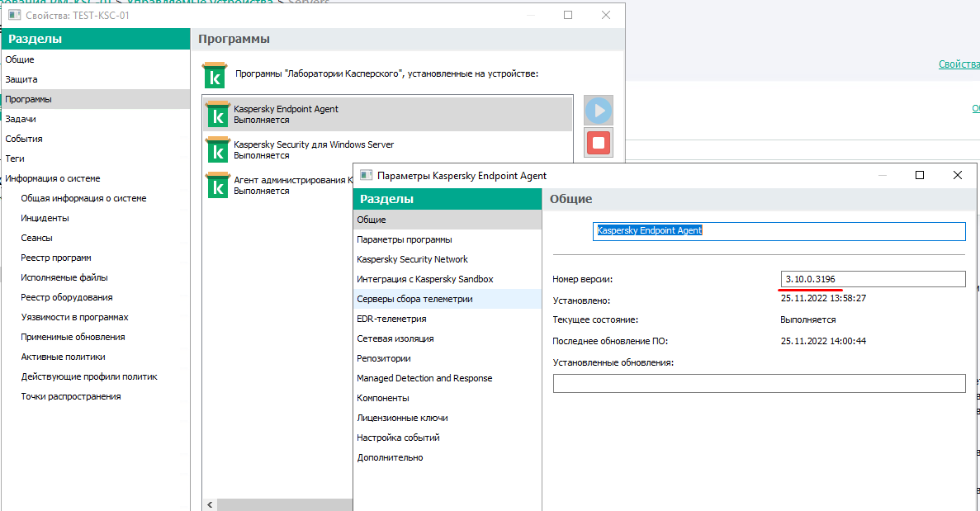Viewport: 980px width, 511px height.
Task: Open the Реестр программ subsection
Action: click(x=56, y=258)
